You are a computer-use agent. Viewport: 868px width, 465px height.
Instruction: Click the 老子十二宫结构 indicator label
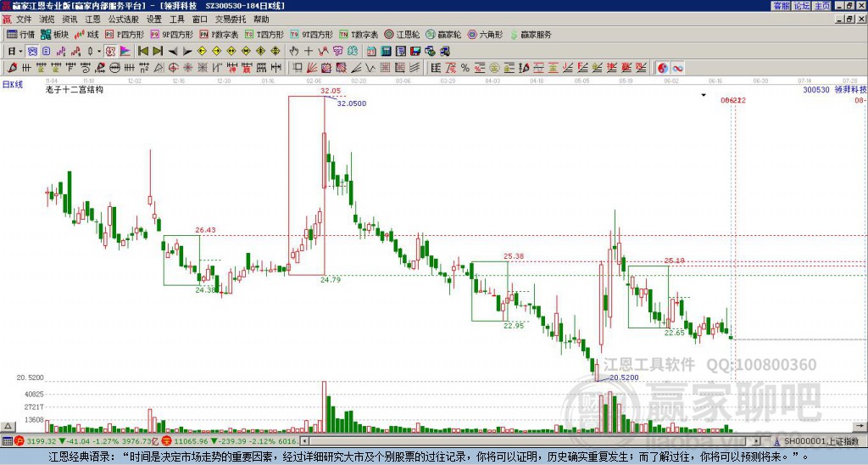point(75,89)
